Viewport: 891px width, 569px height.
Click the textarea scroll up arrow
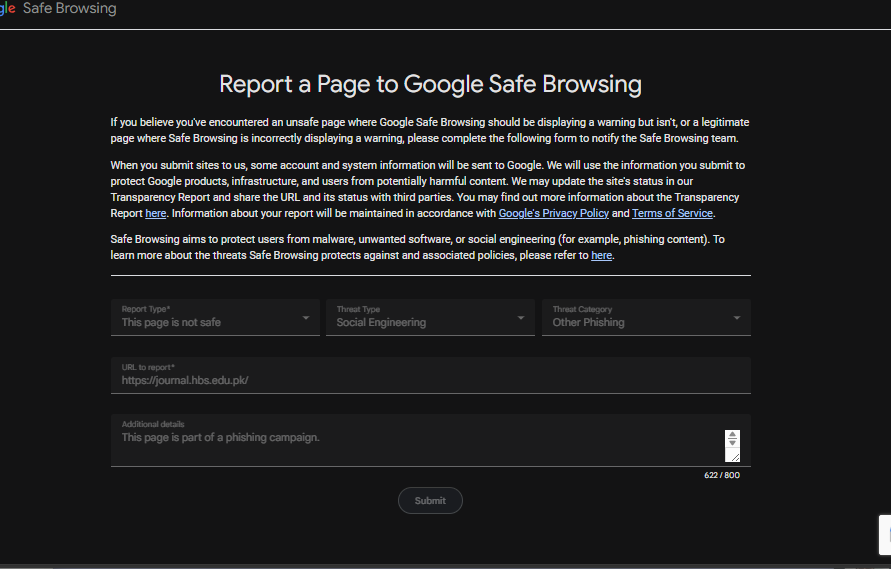(732, 434)
